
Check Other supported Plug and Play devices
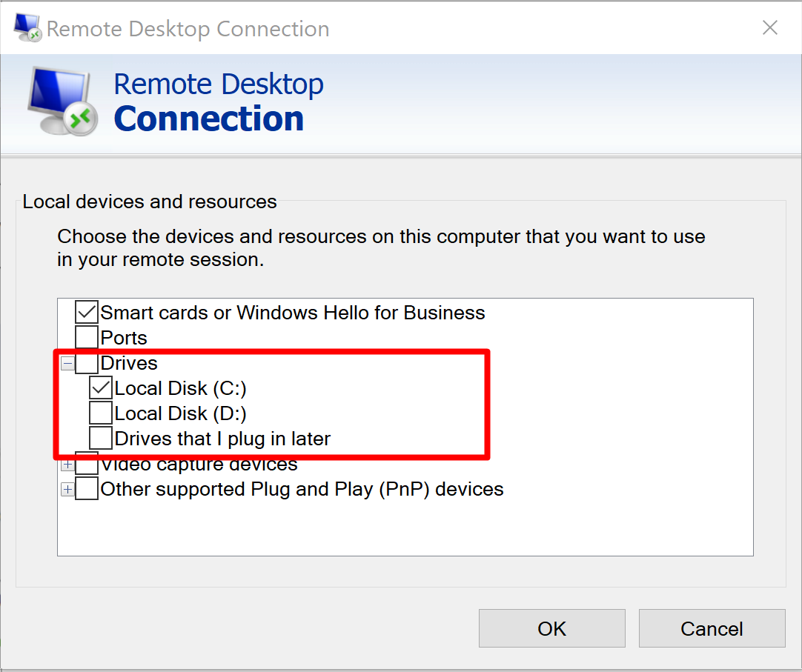(x=86, y=488)
